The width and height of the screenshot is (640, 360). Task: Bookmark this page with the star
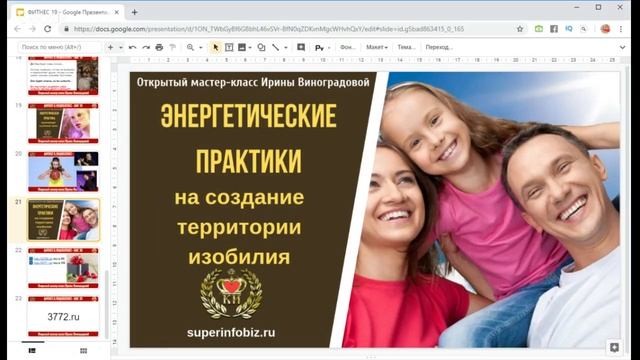click(x=520, y=29)
